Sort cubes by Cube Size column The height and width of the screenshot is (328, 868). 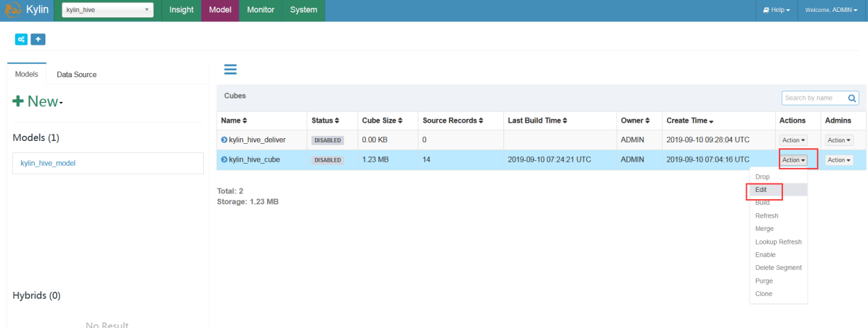pyautogui.click(x=382, y=120)
